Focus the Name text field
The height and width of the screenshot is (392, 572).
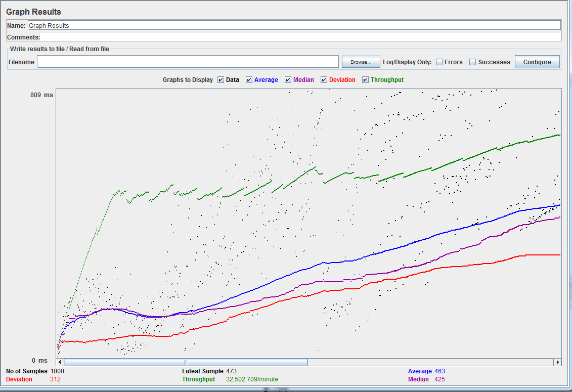click(x=294, y=26)
